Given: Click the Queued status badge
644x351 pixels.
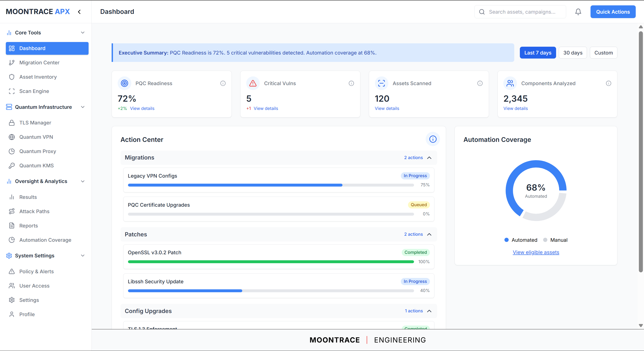Looking at the screenshot, I should click(419, 205).
